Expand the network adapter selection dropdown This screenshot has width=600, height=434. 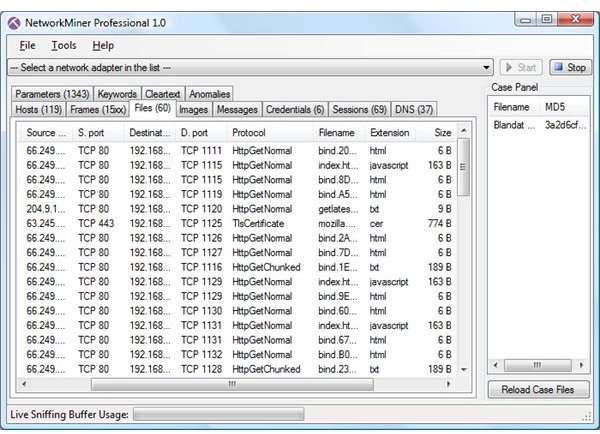tap(486, 68)
